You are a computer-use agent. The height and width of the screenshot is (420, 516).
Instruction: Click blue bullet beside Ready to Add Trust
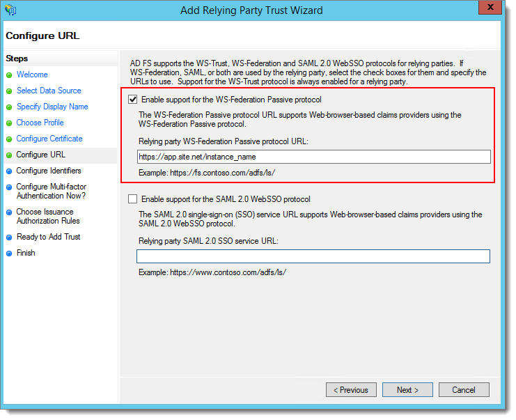[x=9, y=238]
